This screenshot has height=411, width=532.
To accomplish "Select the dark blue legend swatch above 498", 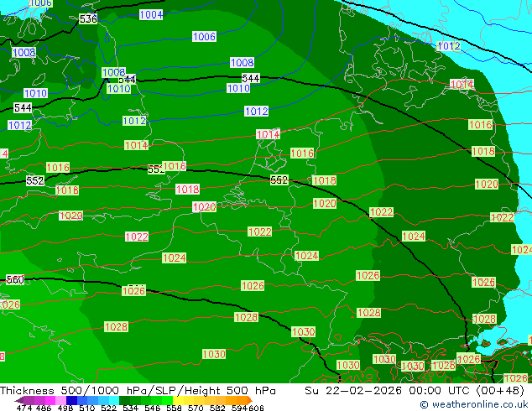I will (71, 400).
